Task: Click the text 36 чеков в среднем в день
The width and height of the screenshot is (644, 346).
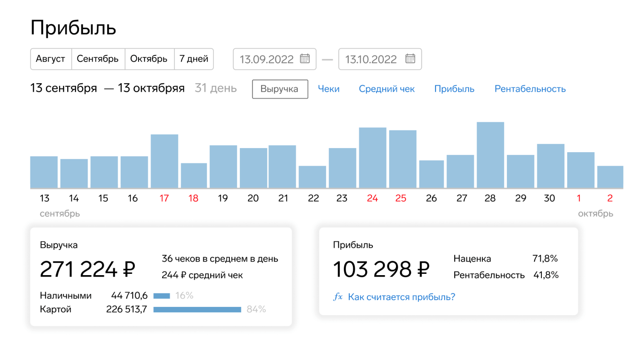Action: 220,259
